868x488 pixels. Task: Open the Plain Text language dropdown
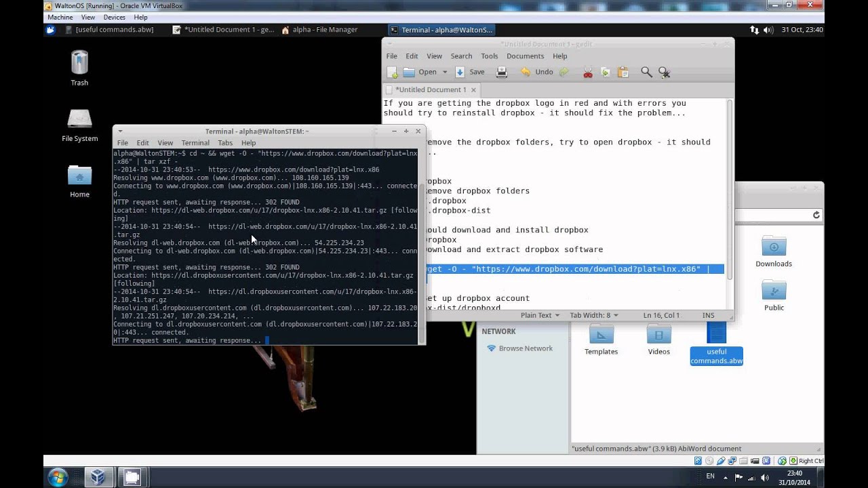tap(540, 315)
